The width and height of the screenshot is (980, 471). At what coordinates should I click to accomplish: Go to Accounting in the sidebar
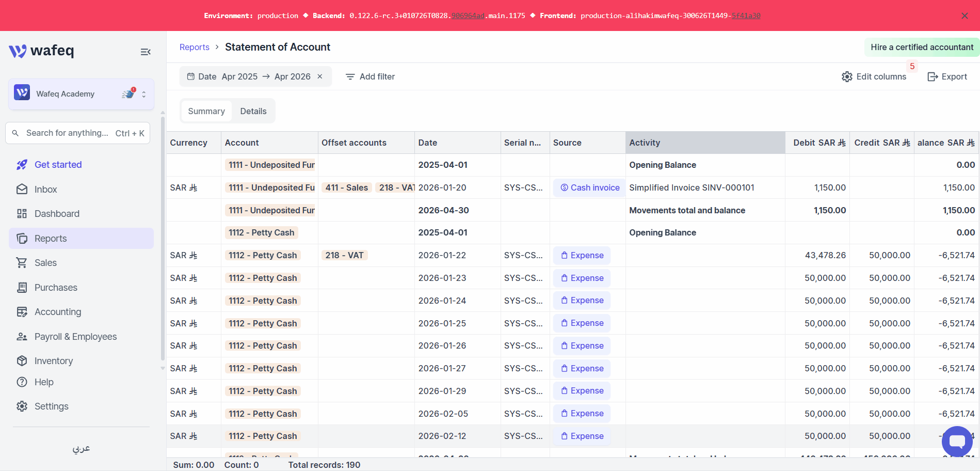[x=81, y=312]
